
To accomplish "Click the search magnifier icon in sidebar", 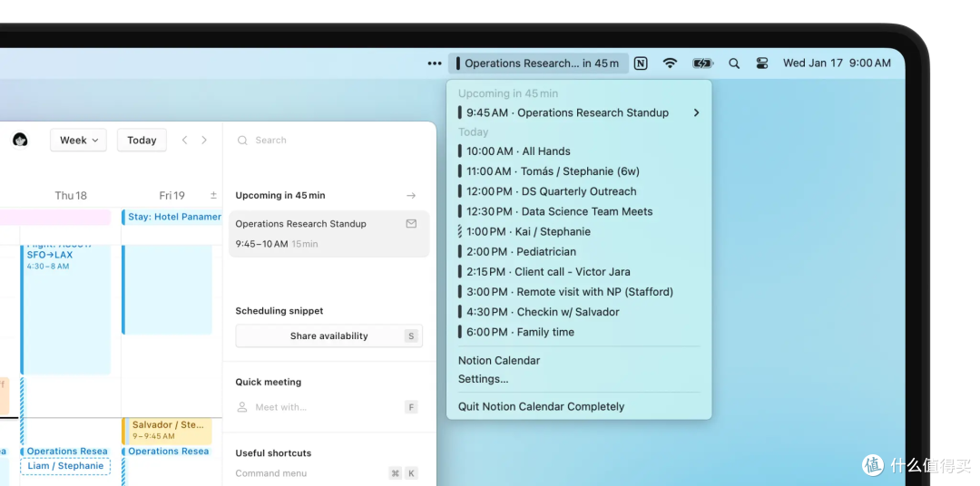I will (x=242, y=140).
